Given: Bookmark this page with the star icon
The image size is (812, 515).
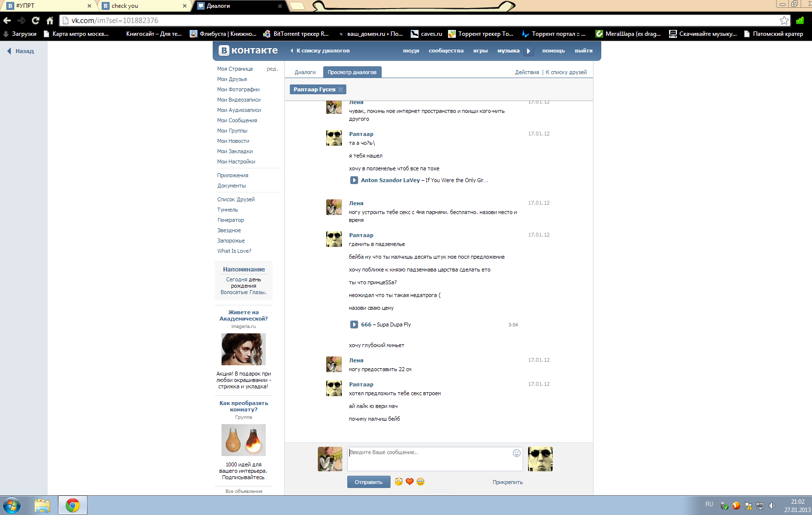Looking at the screenshot, I should (784, 21).
